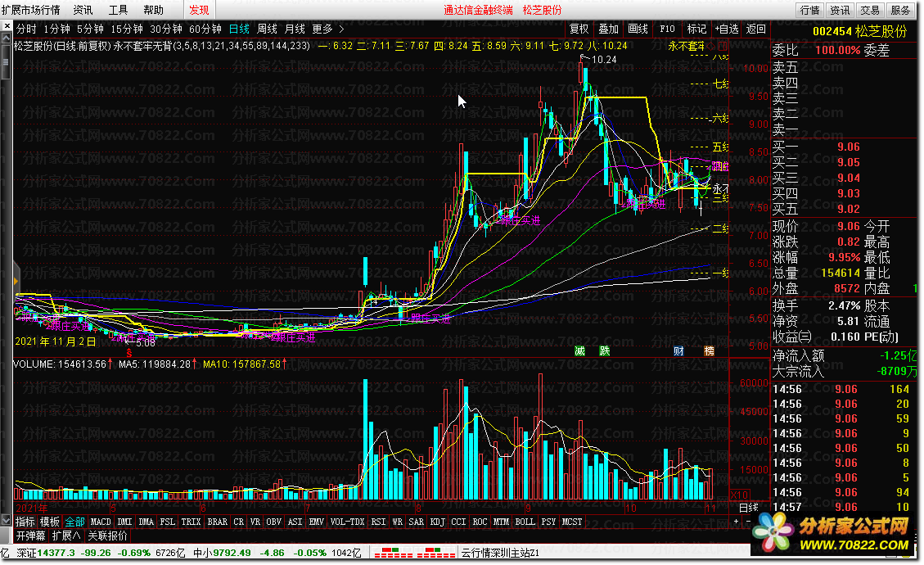Click the 返回 back button
Image resolution: width=924 pixels, height=565 pixels.
[x=756, y=29]
